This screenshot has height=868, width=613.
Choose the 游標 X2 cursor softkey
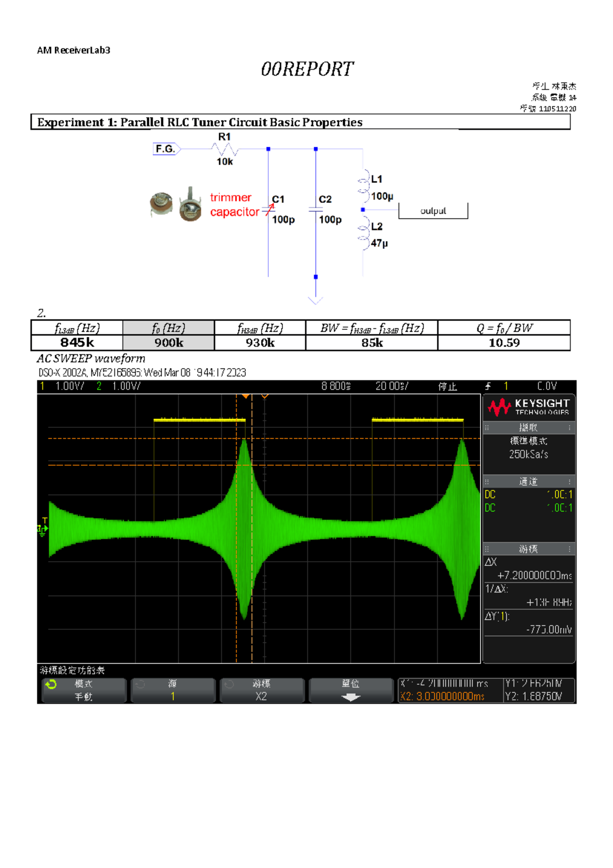[262, 691]
